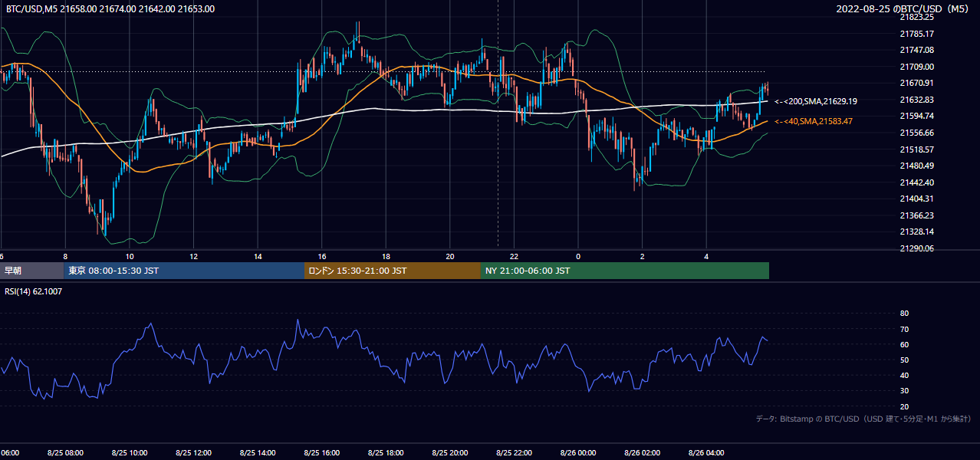Image resolution: width=980 pixels, height=460 pixels.
Task: Click the 21747.08 price axis label
Action: click(x=916, y=50)
